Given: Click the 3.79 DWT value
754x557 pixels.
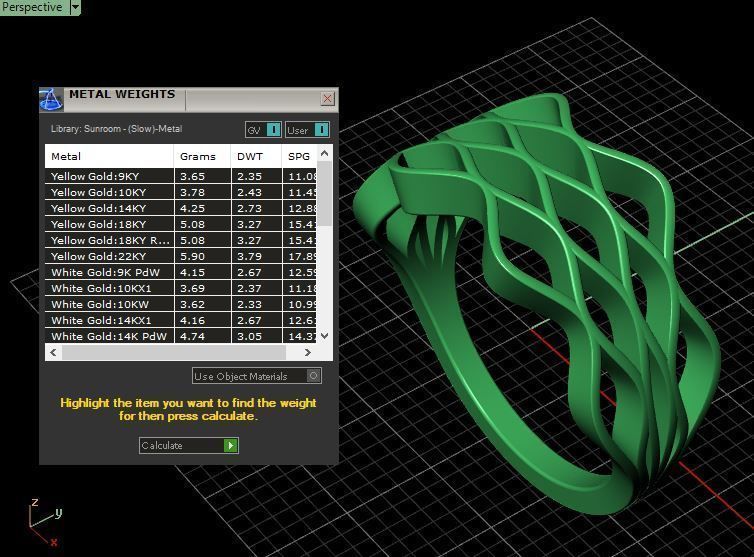Looking at the screenshot, I should point(250,256).
